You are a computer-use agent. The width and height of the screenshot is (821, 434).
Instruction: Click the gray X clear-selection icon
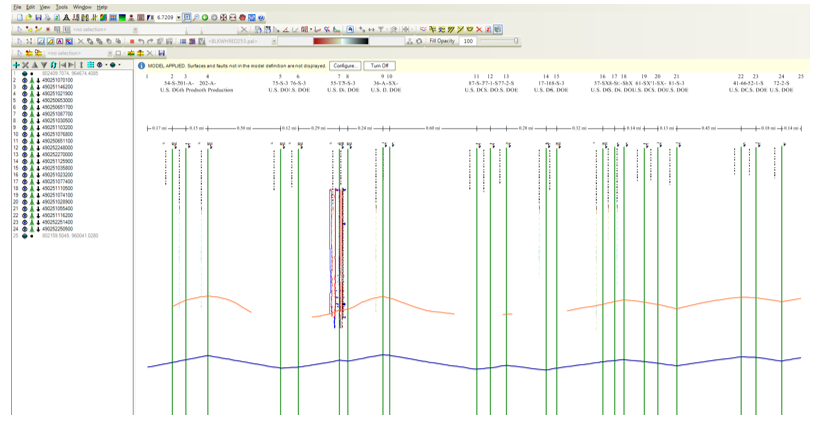[244, 29]
